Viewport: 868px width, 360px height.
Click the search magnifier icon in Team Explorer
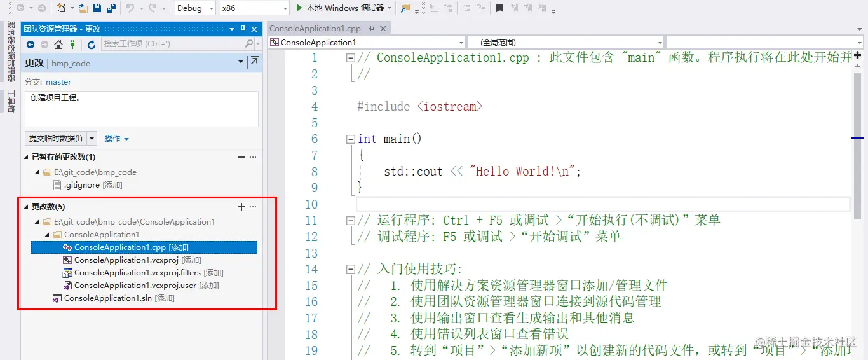pos(249,44)
